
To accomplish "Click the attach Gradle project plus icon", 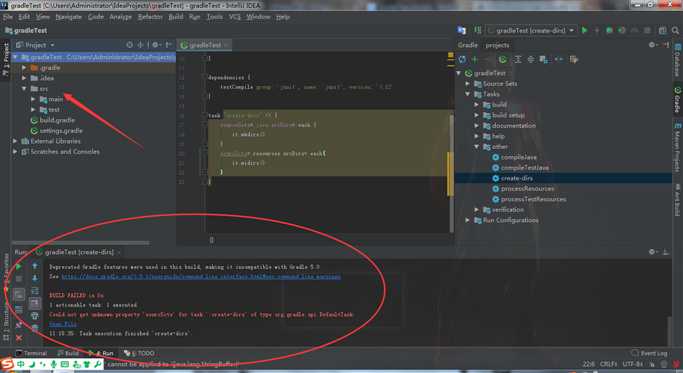I will (x=475, y=59).
